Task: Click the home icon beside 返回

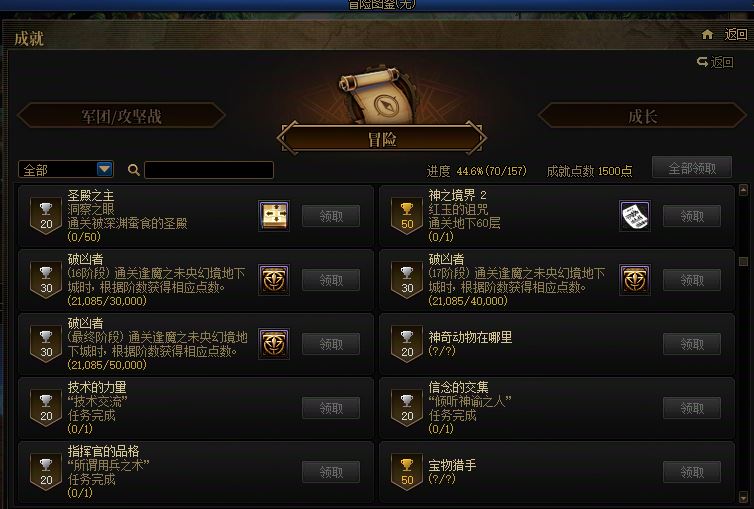Action: (707, 35)
